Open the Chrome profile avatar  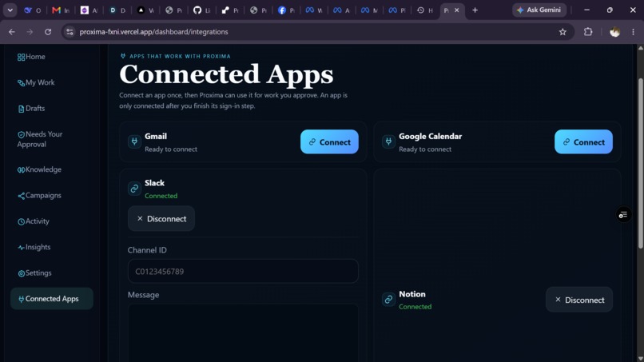coord(614,32)
